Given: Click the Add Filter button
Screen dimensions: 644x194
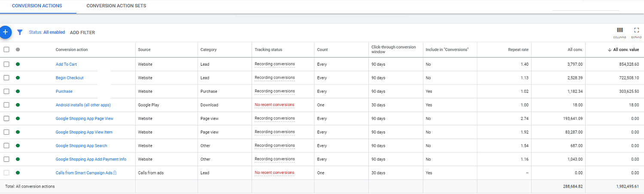Looking at the screenshot, I should (x=82, y=33).
